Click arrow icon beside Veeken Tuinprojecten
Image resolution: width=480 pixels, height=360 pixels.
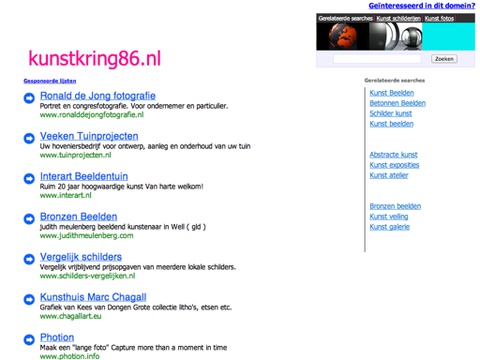(x=29, y=138)
